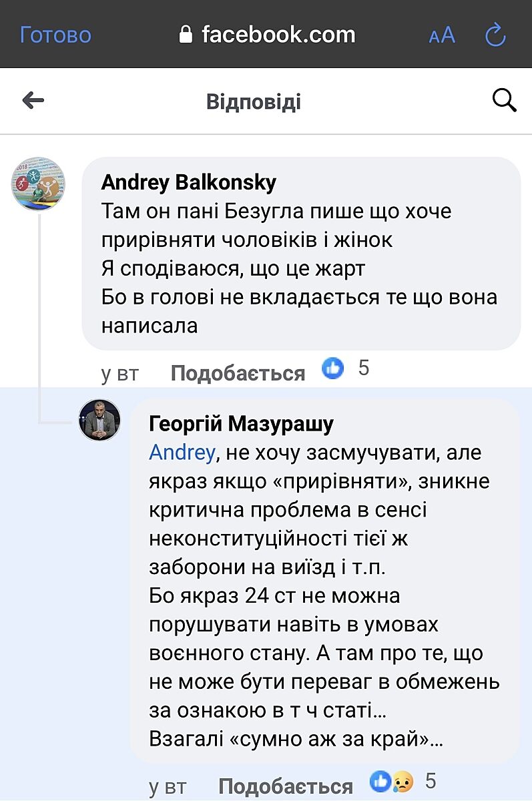Tap the Відповіді header title
The height and width of the screenshot is (801, 532).
click(x=254, y=102)
